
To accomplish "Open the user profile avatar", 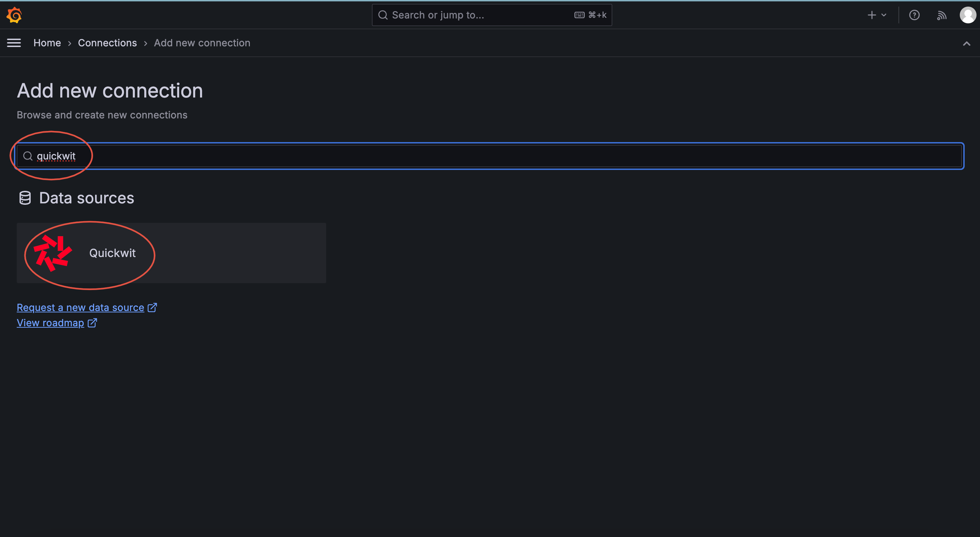I will (x=968, y=15).
